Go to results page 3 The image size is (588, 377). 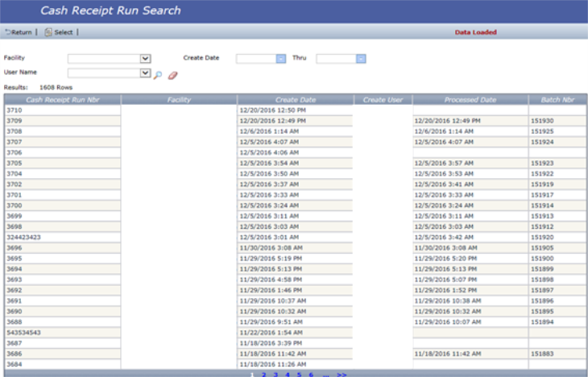pos(275,375)
